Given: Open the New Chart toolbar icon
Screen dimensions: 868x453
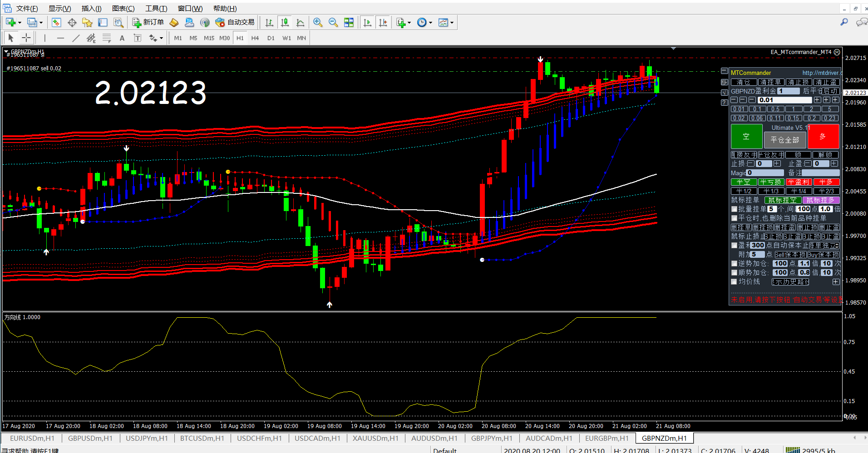Looking at the screenshot, I should pyautogui.click(x=11, y=22).
